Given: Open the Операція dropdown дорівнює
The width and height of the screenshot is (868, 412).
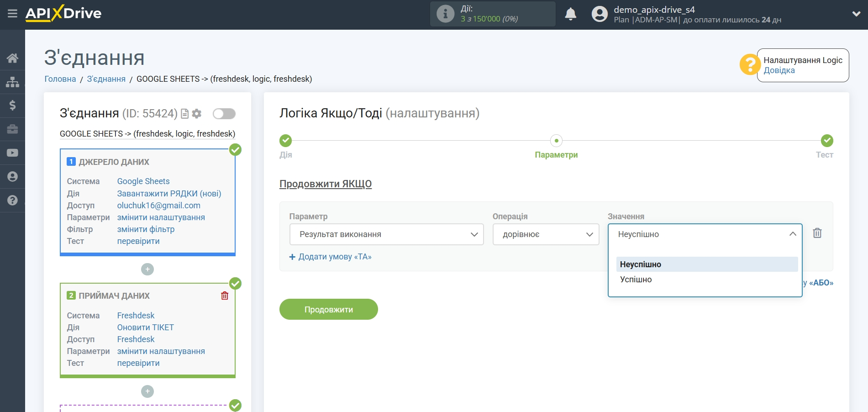Looking at the screenshot, I should click(546, 234).
